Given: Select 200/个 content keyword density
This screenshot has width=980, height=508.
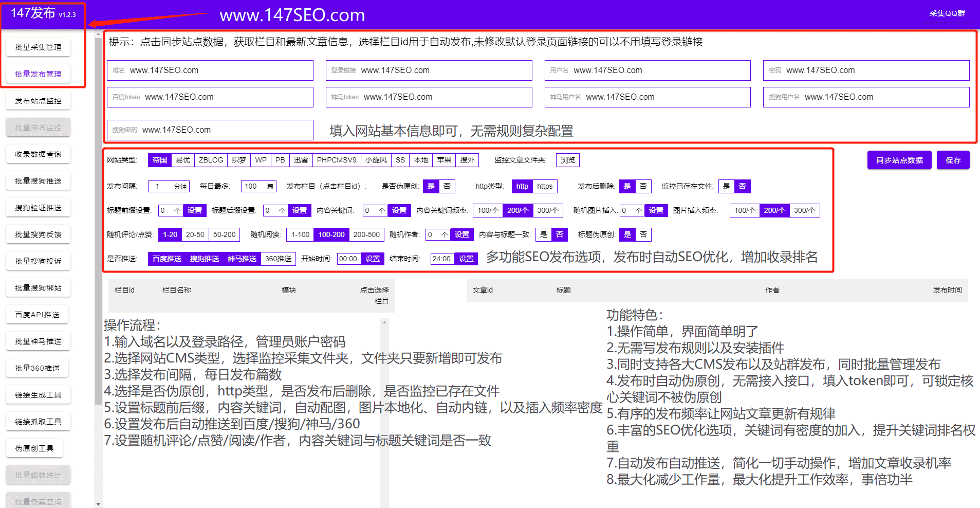Looking at the screenshot, I should pos(518,210).
